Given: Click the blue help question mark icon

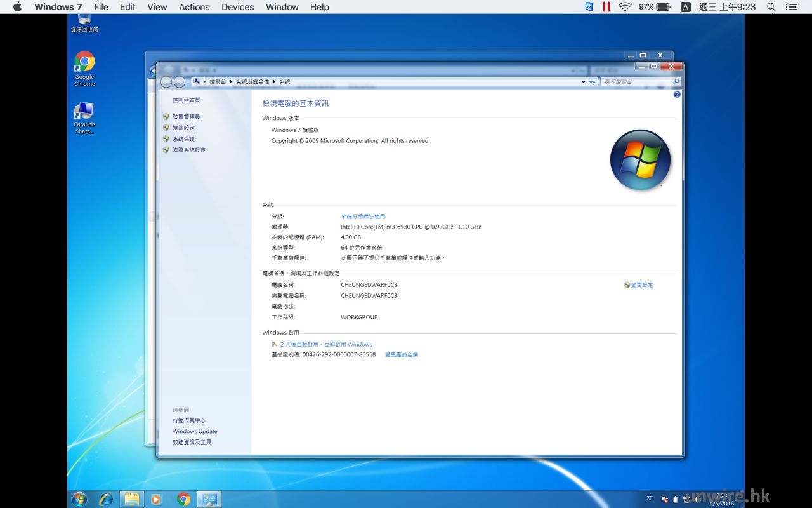Looking at the screenshot, I should click(x=677, y=95).
